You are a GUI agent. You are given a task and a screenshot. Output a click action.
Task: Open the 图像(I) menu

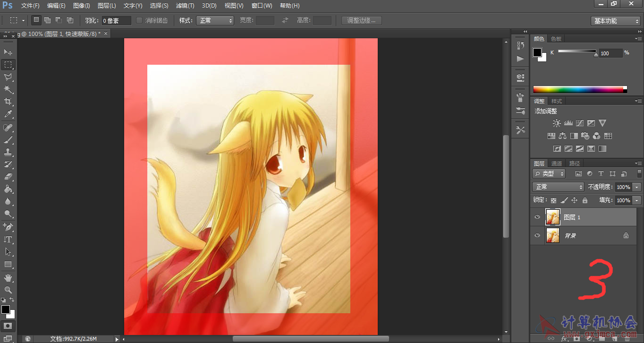pyautogui.click(x=82, y=6)
